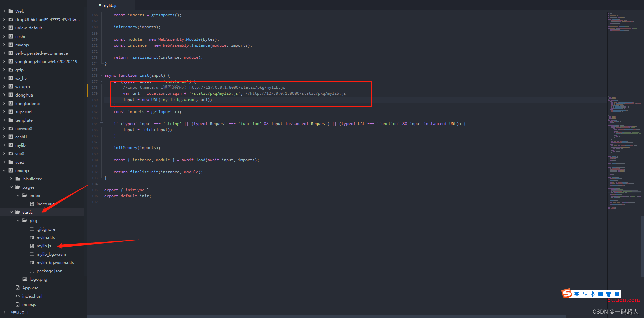Fold the if block at line 184
Image resolution: width=644 pixels, height=318 pixels.
click(101, 124)
